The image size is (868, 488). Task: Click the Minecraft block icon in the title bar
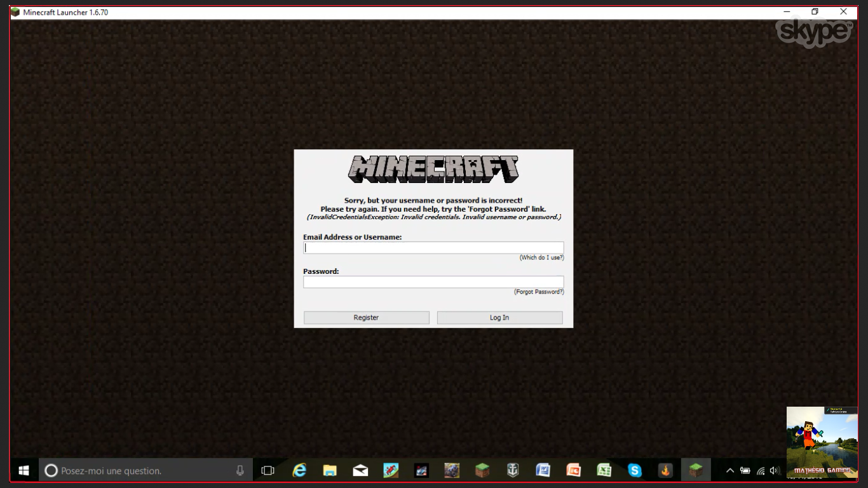click(x=15, y=12)
